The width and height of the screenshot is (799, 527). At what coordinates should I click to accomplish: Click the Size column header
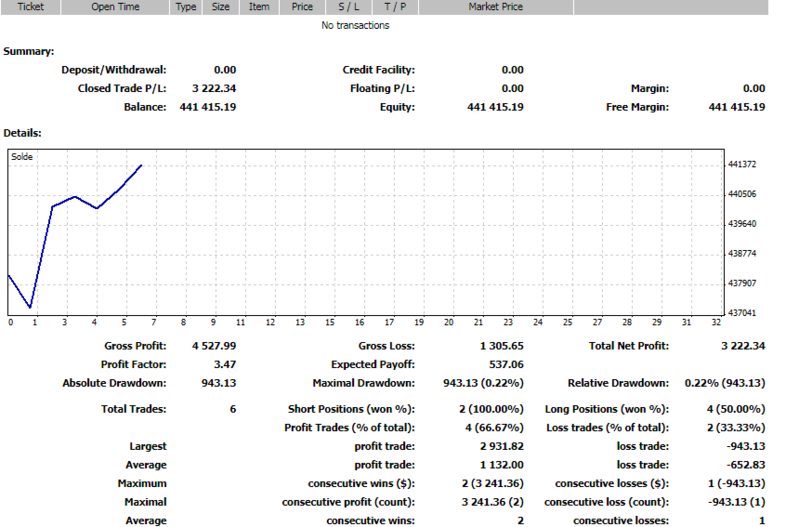[x=221, y=7]
